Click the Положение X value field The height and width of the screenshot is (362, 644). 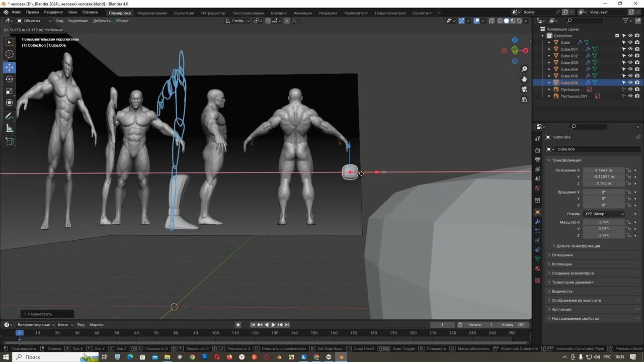point(603,170)
